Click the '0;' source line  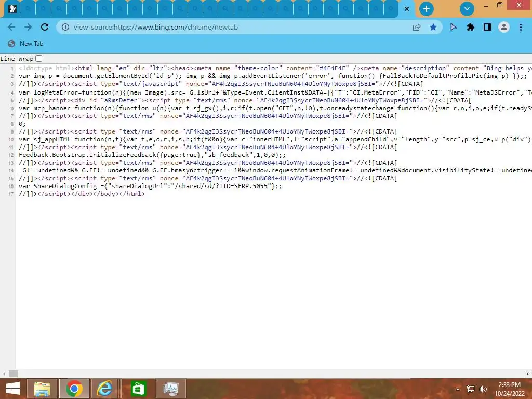pyautogui.click(x=22, y=124)
